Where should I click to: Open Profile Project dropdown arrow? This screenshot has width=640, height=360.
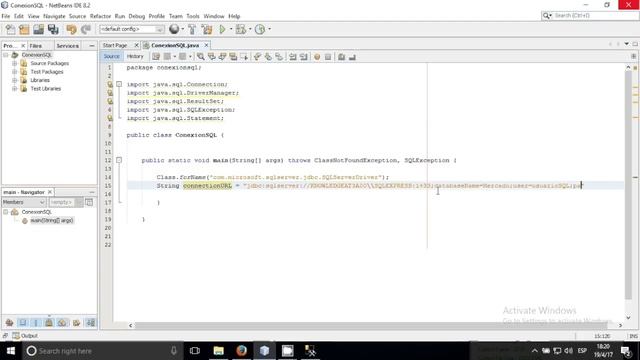(x=269, y=29)
